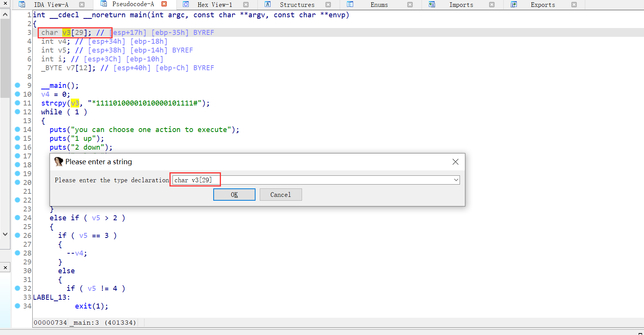644x335 pixels.
Task: Open the Enums tab
Action: click(379, 5)
